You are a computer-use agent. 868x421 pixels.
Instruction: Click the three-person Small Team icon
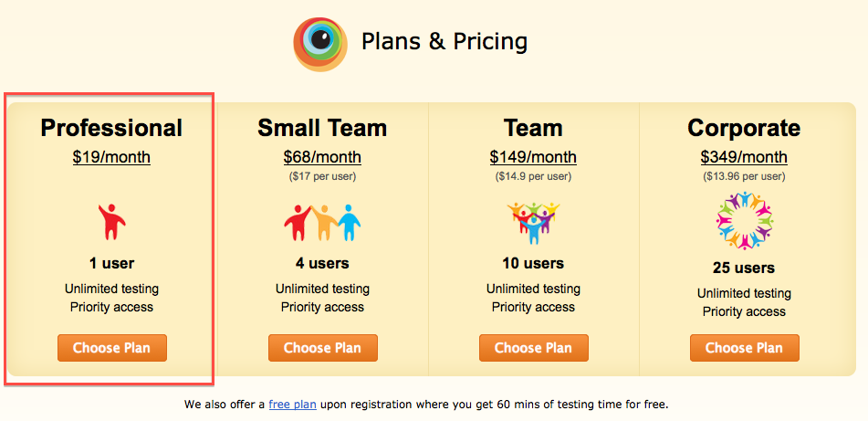[x=322, y=221]
